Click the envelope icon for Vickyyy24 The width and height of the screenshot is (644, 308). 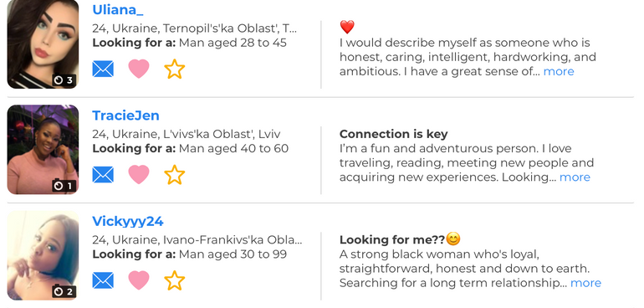(103, 280)
